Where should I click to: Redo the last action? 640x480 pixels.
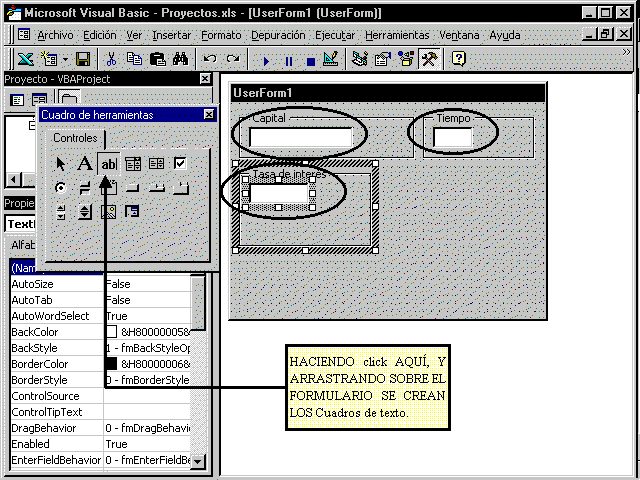[x=233, y=60]
